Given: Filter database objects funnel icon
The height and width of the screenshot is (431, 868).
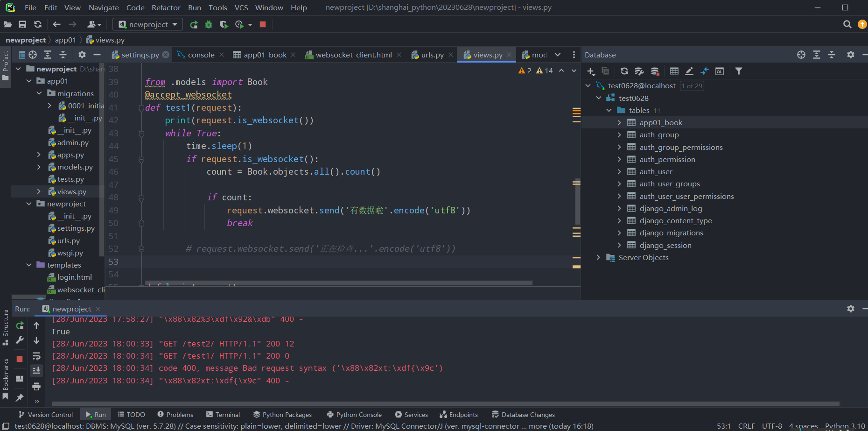Looking at the screenshot, I should 738,71.
